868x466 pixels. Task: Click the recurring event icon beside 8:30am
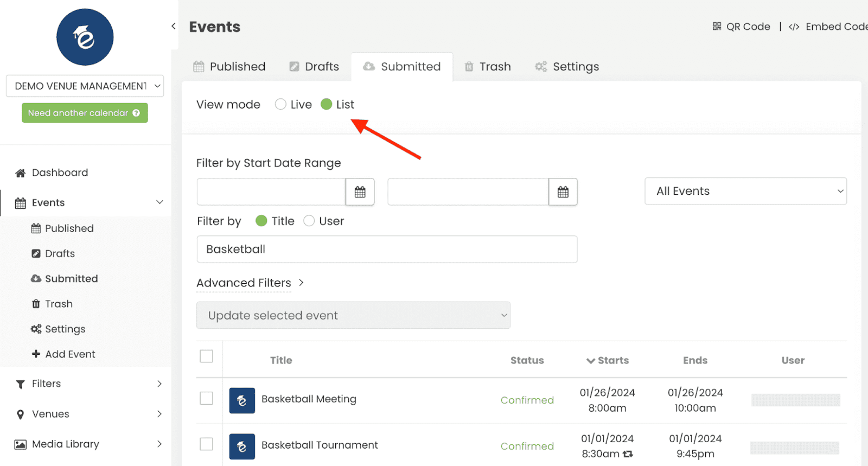(628, 454)
